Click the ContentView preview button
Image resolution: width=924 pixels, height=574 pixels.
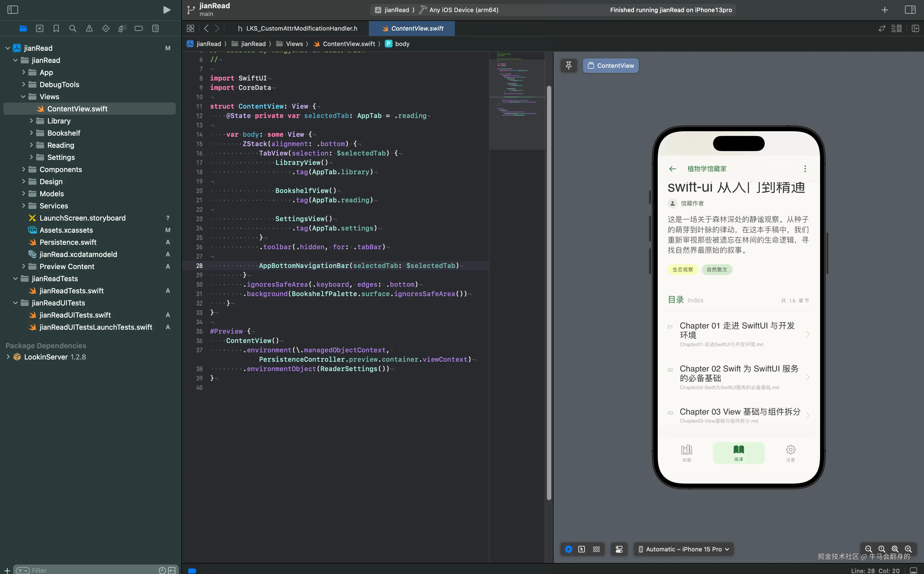[611, 66]
